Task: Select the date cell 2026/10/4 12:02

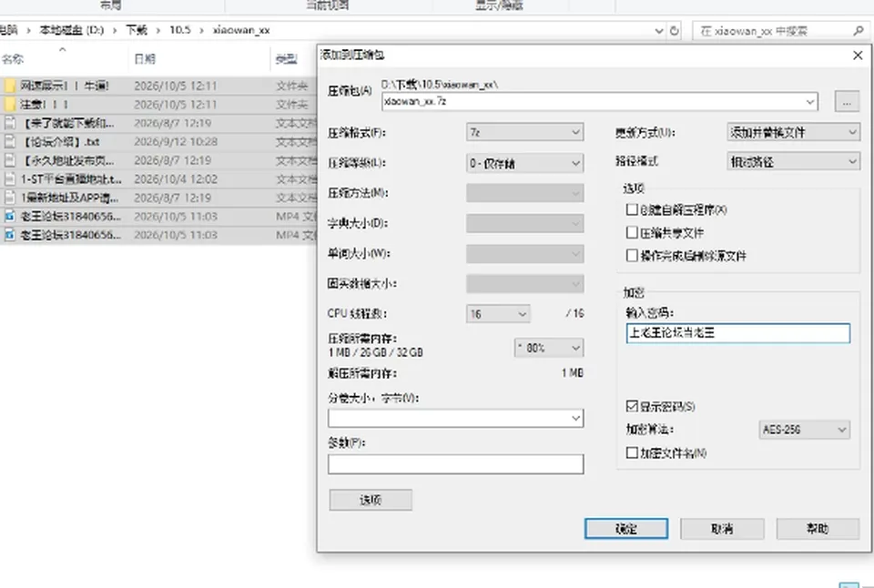Action: tap(176, 179)
